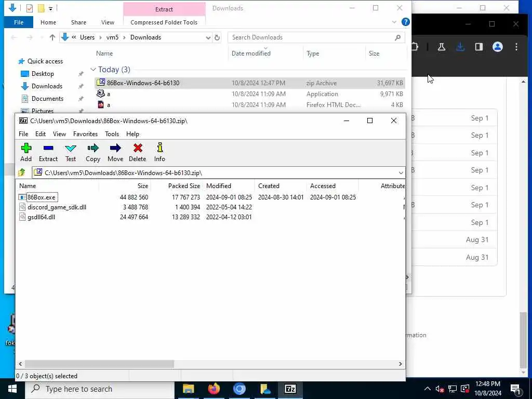Open 7-Zip File menu
532x399 pixels.
23,134
